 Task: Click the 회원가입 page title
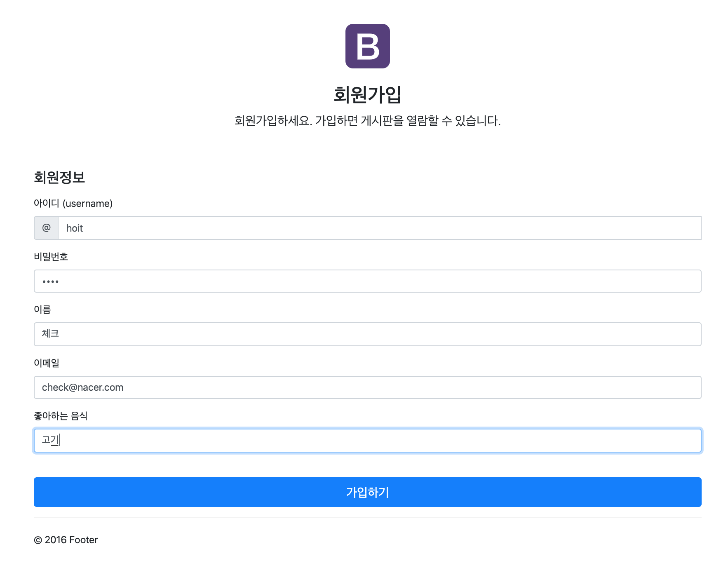point(367,95)
